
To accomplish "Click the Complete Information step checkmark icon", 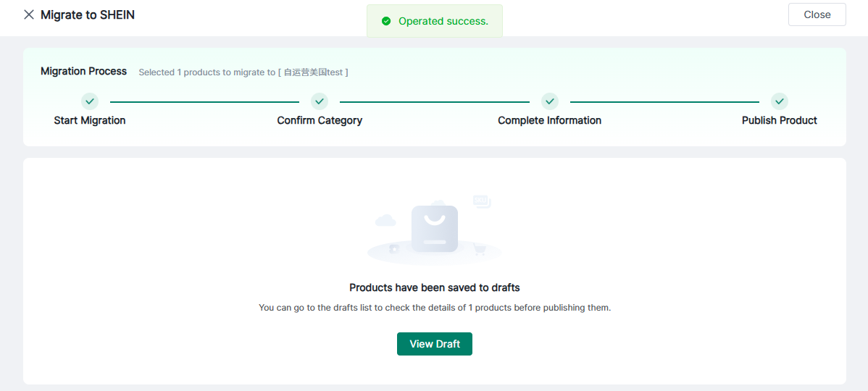I will pyautogui.click(x=550, y=101).
